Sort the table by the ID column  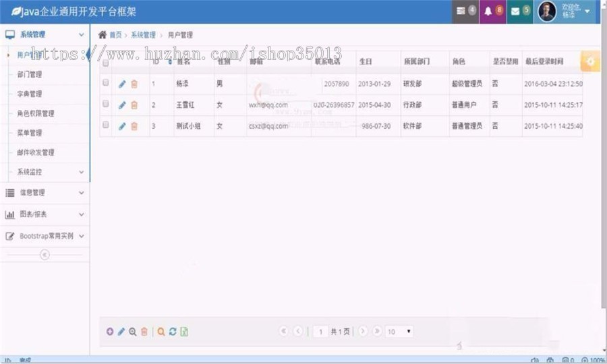pos(161,61)
